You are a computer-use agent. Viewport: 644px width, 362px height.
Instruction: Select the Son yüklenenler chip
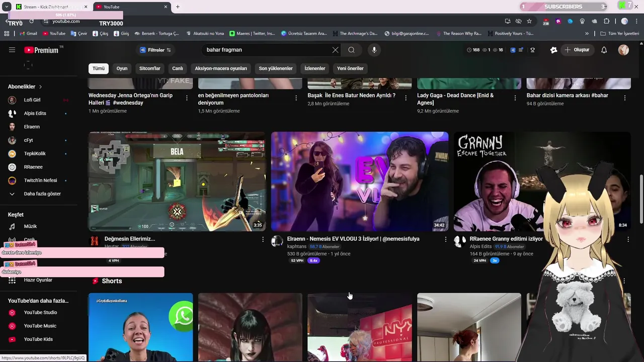coord(276,68)
